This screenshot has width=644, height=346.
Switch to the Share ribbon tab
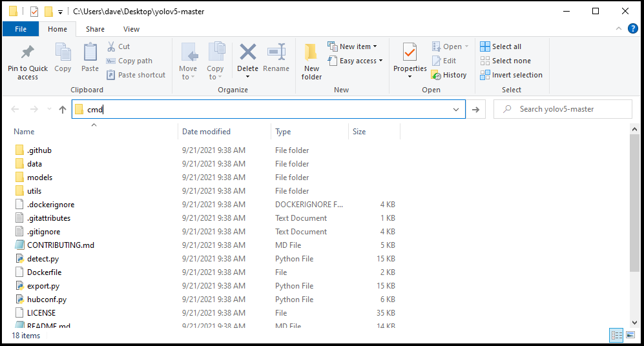[95, 29]
